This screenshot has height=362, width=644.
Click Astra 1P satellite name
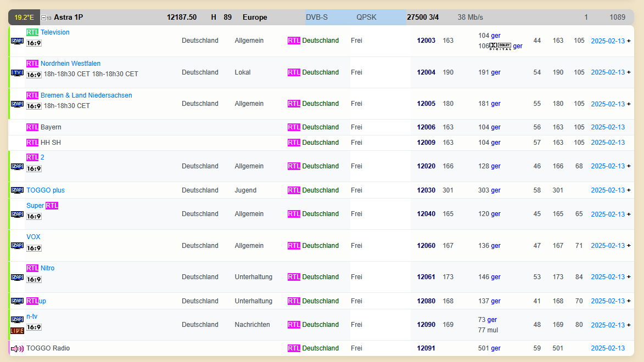point(69,17)
